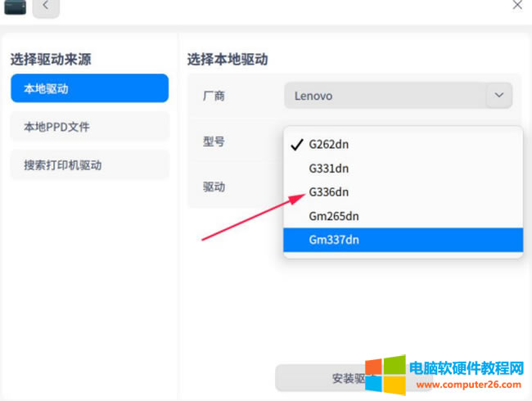Close the driver selection window
Image resolution: width=532 pixels, height=401 pixels.
[x=516, y=5]
